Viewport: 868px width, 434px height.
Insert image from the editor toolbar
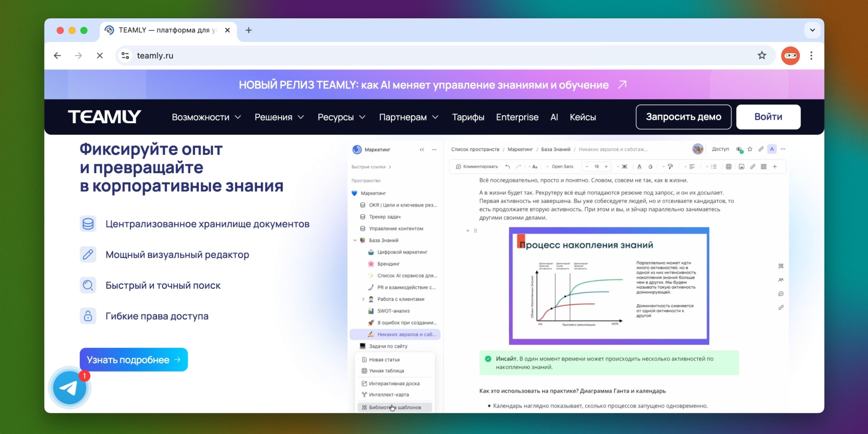742,166
